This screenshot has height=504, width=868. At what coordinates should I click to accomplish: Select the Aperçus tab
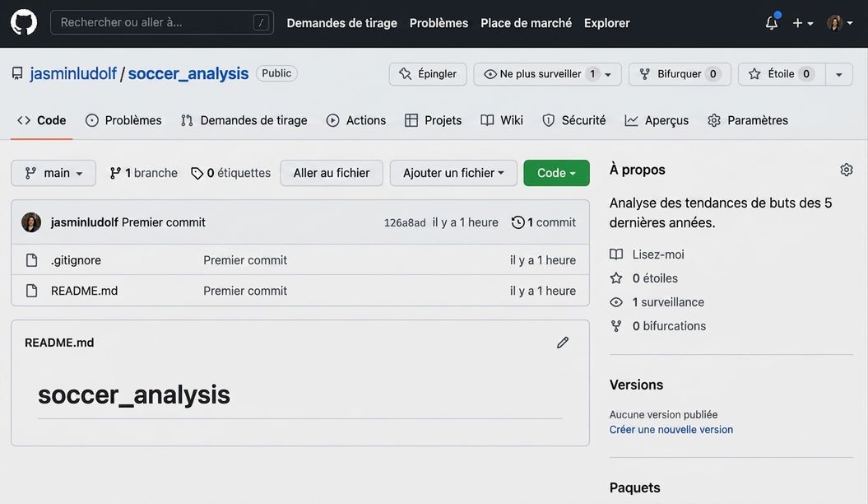657,120
